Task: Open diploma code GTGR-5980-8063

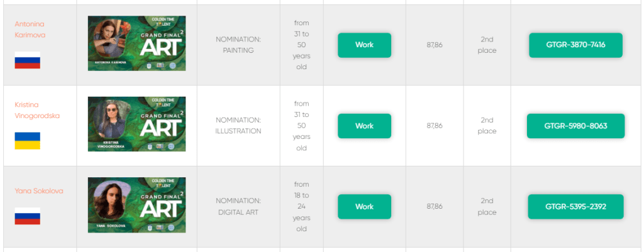Action: (x=575, y=126)
